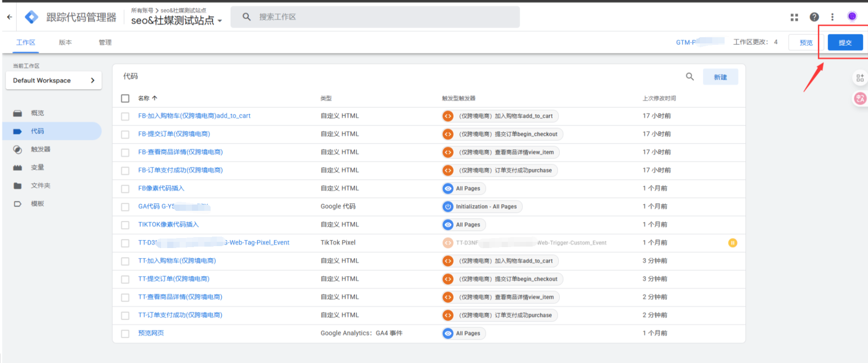Click the paused status icon on TikTok Pixel row

tap(732, 243)
